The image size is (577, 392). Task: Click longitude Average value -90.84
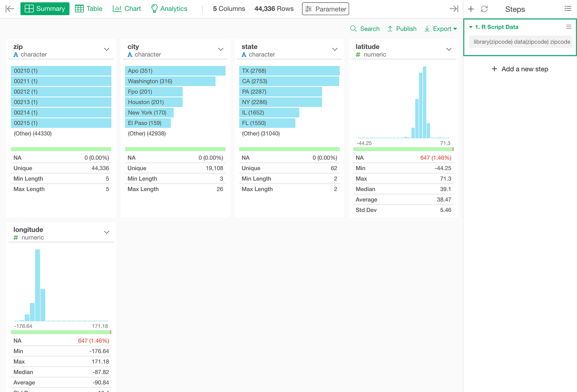point(101,383)
